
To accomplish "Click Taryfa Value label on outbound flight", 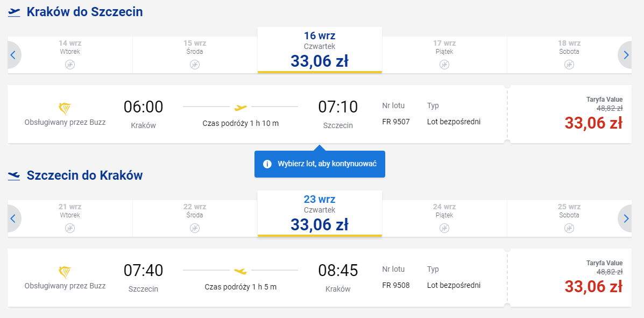I will point(605,100).
